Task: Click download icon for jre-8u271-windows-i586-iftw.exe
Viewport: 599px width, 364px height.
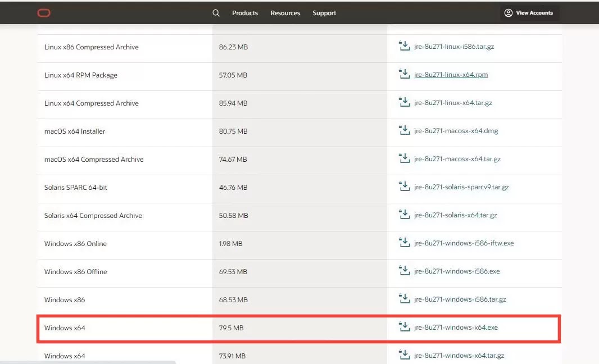Action: click(x=404, y=243)
